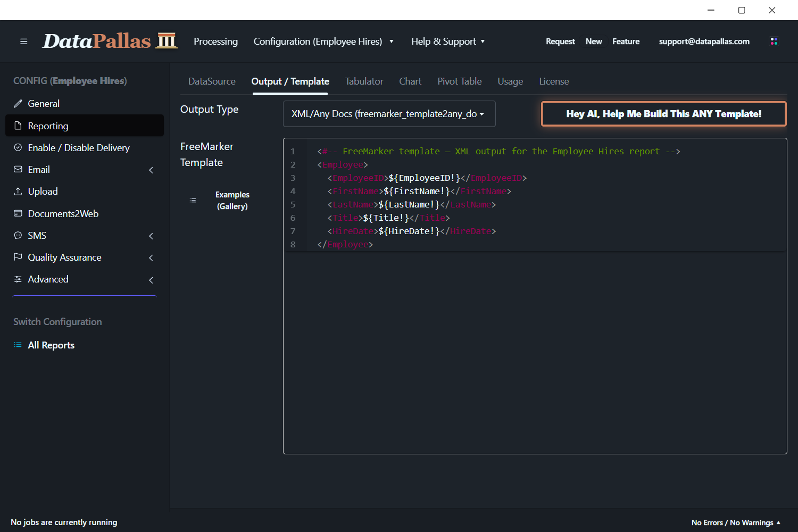The height and width of the screenshot is (532, 798).
Task: Expand the SMS submenu chevron
Action: coord(151,236)
